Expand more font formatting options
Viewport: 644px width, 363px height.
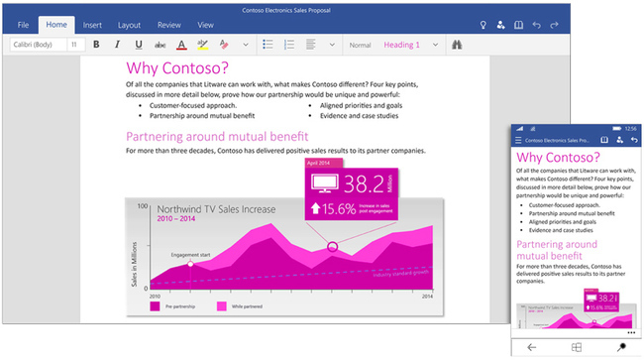pos(246,45)
